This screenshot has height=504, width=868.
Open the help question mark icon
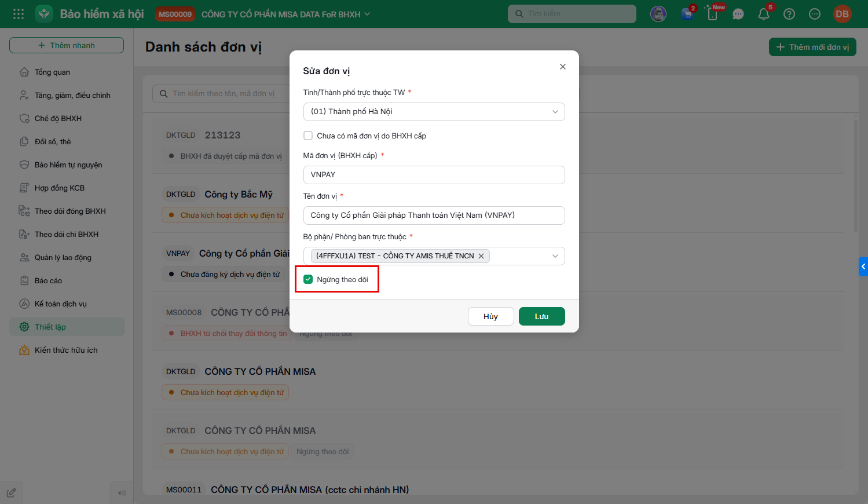coord(789,14)
